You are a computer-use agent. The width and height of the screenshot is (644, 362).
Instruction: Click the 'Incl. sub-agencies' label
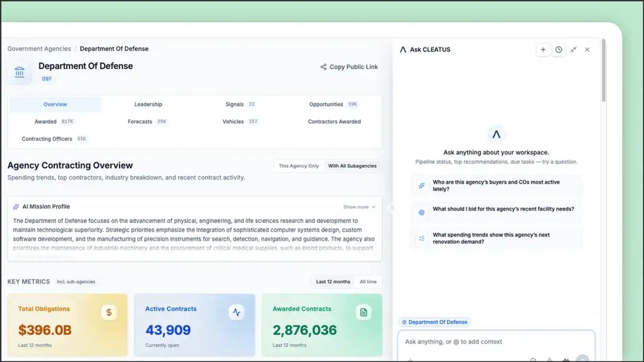point(76,282)
